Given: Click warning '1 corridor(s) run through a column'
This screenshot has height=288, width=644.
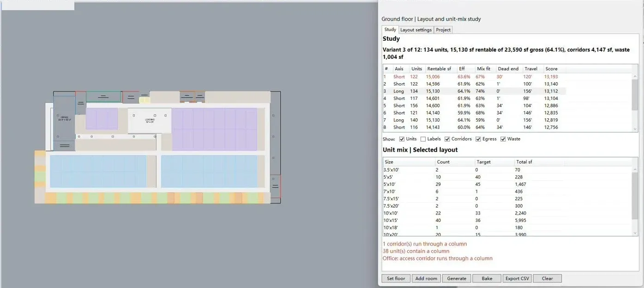Looking at the screenshot, I should click(x=425, y=244).
